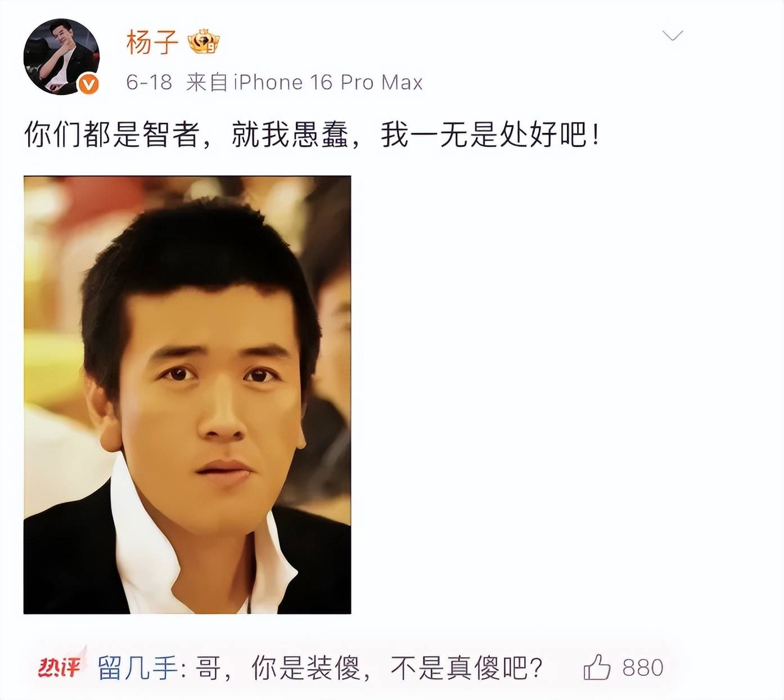Screen dimensions: 784x700
Task: Click the orange V verified badge
Action: pyautogui.click(x=88, y=84)
